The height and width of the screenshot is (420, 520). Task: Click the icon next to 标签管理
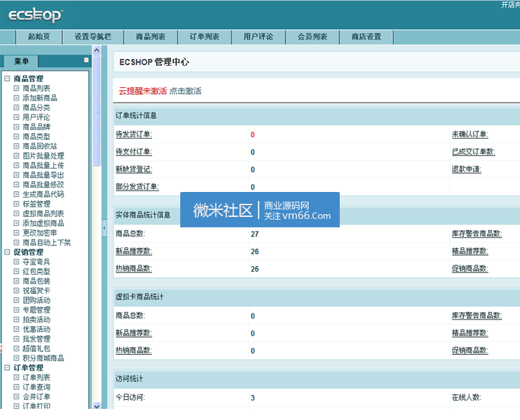(16, 204)
